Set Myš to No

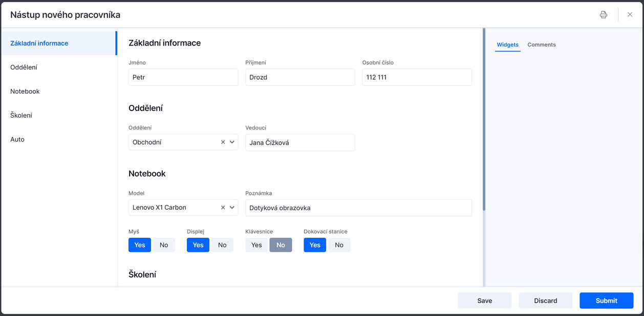click(x=164, y=245)
